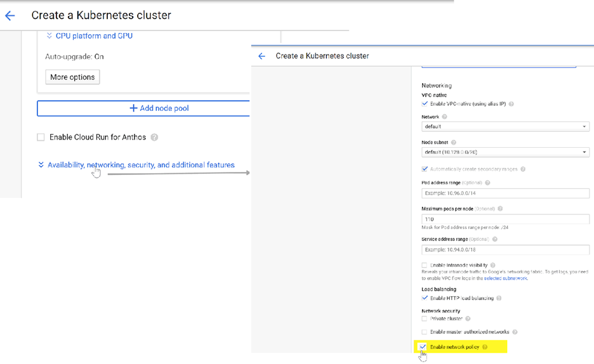Enable Cloud Run for Anthos checkbox
Screen dimensions: 594x364
click(x=41, y=137)
